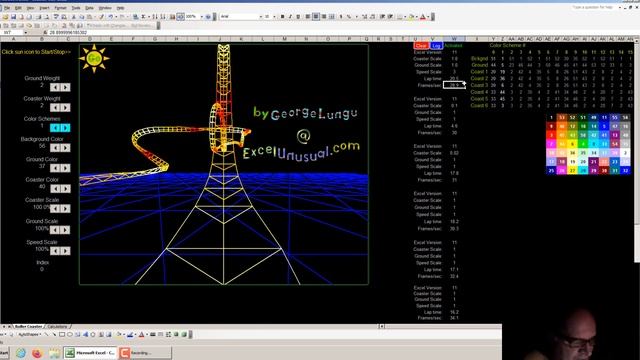
Task: Select the Arrow drawing tool
Action: [54, 334]
